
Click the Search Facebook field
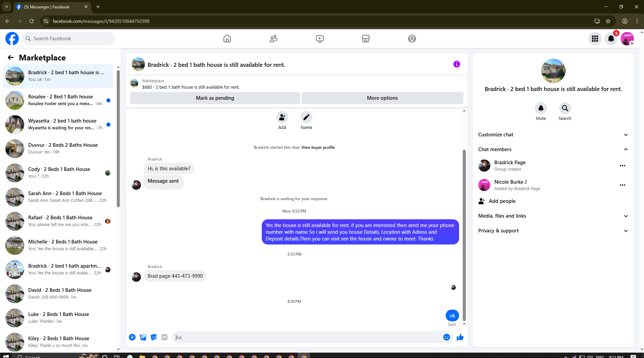coord(68,39)
